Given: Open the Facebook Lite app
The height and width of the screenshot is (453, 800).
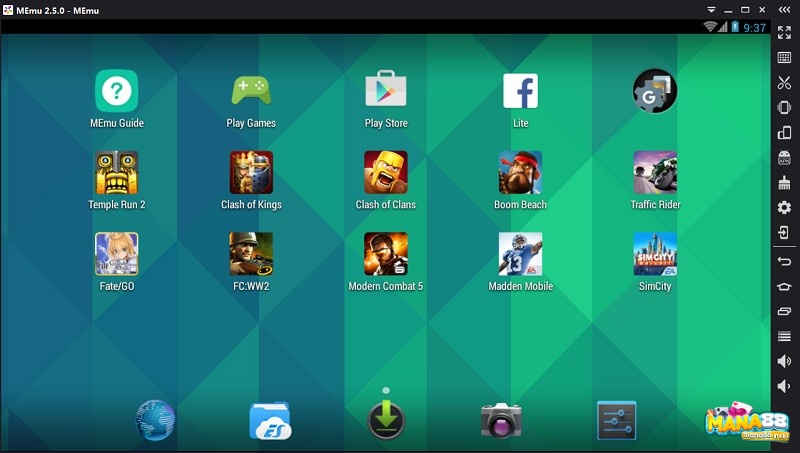Looking at the screenshot, I should pyautogui.click(x=520, y=91).
